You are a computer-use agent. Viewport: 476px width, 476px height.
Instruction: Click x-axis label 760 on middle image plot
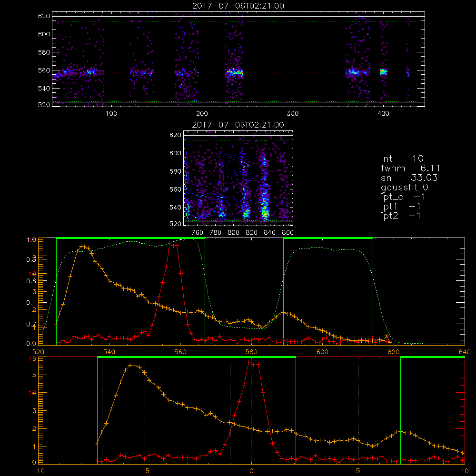(x=198, y=233)
